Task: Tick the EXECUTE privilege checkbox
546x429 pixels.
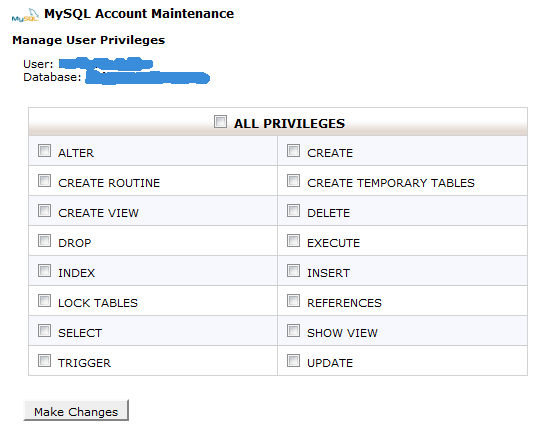Action: (293, 241)
